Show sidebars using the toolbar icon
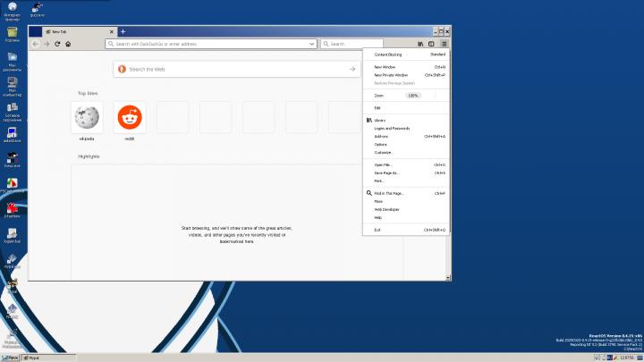 click(431, 43)
